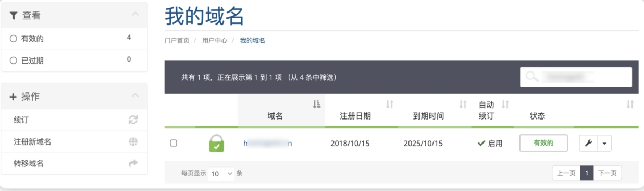Sort by 域名 column header

281,110
